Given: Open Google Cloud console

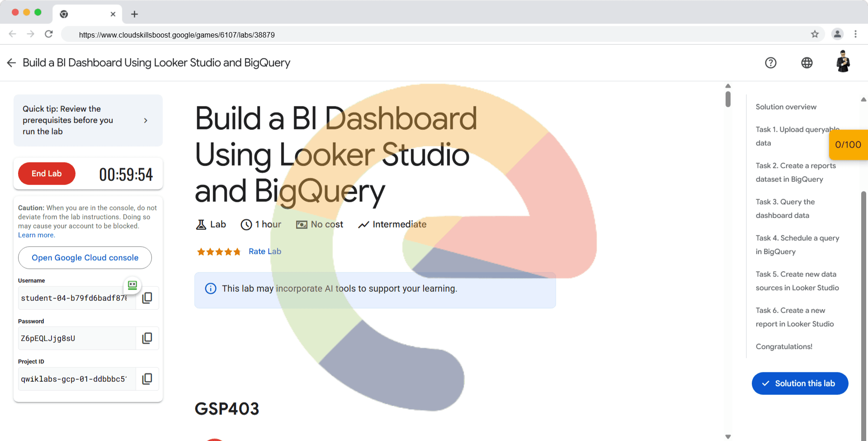Looking at the screenshot, I should [x=85, y=258].
